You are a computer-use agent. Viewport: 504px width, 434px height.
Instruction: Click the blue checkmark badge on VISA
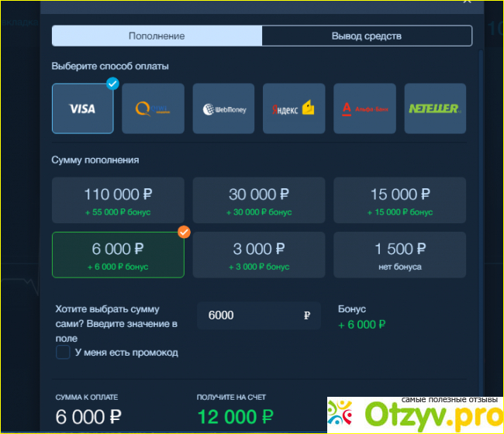[x=112, y=84]
